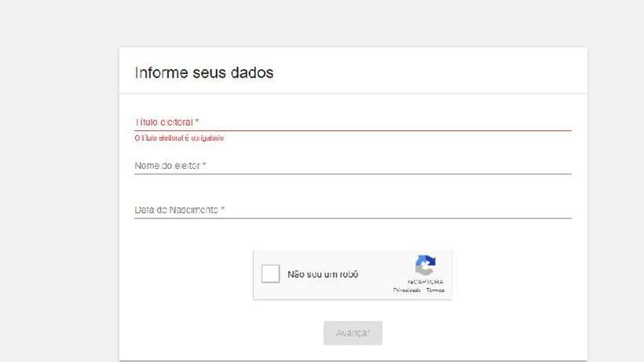Click the asterisk after Data de Nascimento
Viewport: 644px width, 362px height.
223,210
